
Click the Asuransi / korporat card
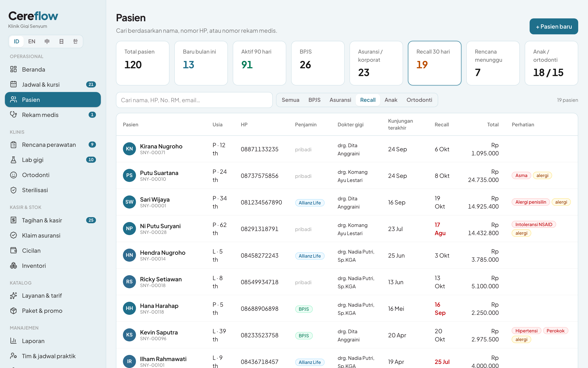tap(376, 63)
